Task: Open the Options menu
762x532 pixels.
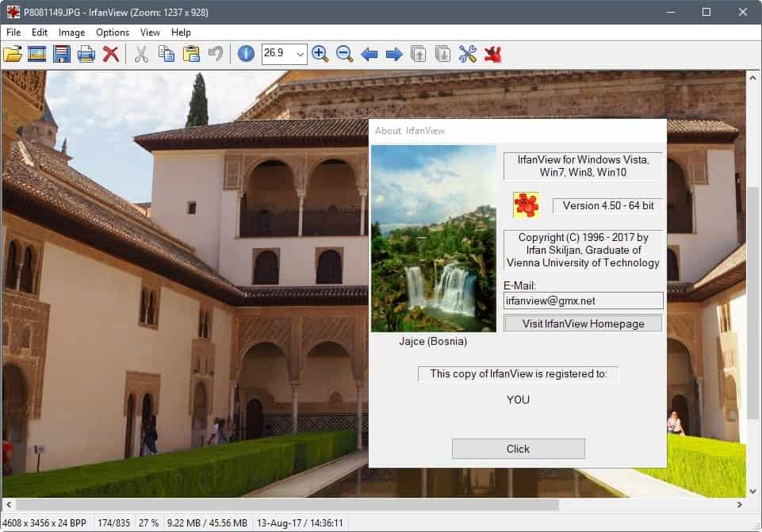Action: click(113, 33)
